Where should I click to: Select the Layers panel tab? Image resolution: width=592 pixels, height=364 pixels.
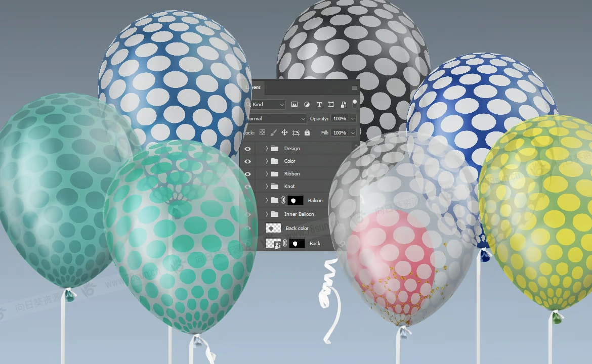tap(253, 87)
